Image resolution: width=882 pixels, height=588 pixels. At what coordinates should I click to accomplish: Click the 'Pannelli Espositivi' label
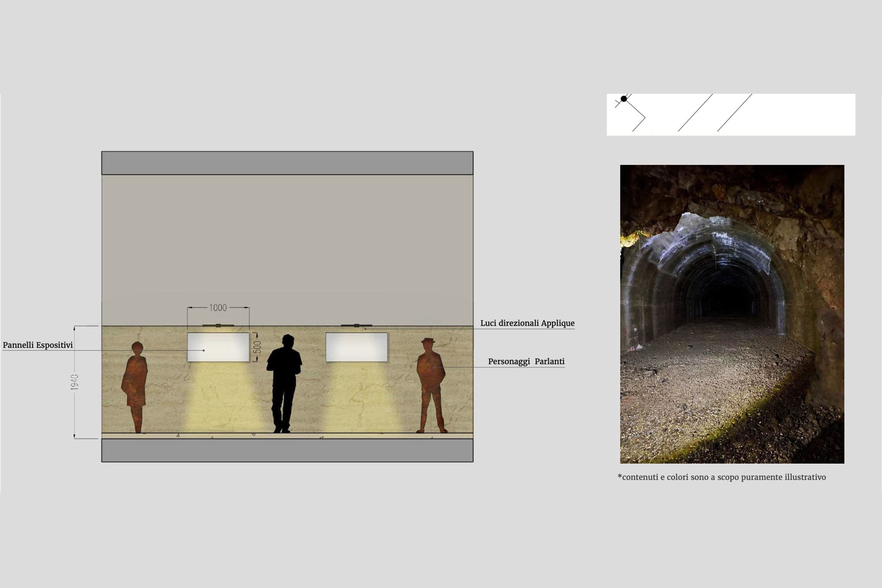(38, 345)
